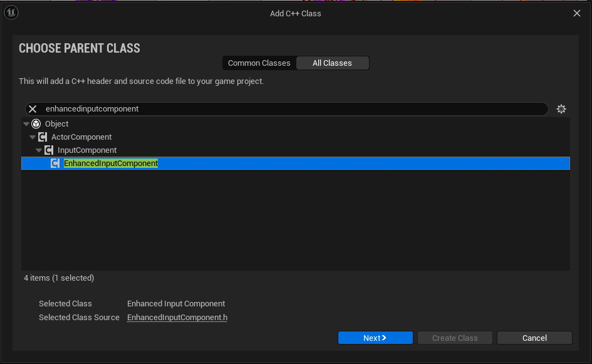
Task: Select the EnhancedInputComponent row
Action: tap(296, 163)
